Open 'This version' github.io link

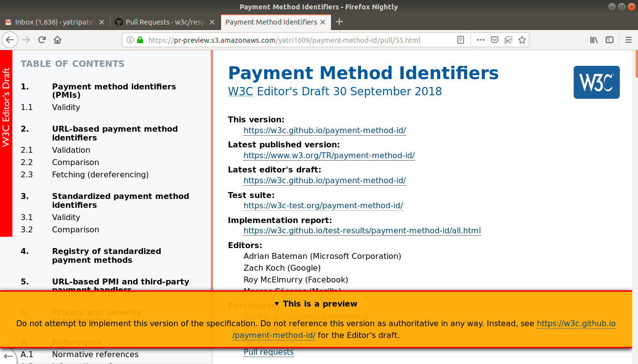click(325, 131)
